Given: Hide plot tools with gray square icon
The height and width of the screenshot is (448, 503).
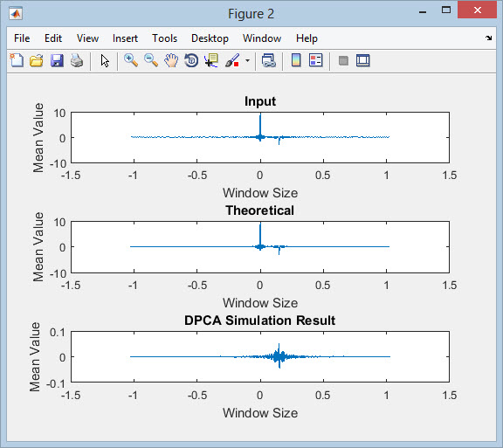Looking at the screenshot, I should point(343,60).
